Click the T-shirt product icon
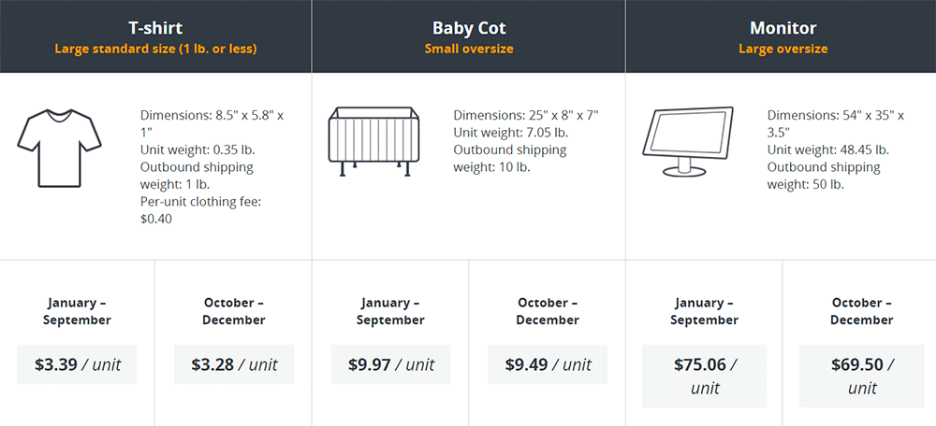The height and width of the screenshot is (426, 936). 59,148
